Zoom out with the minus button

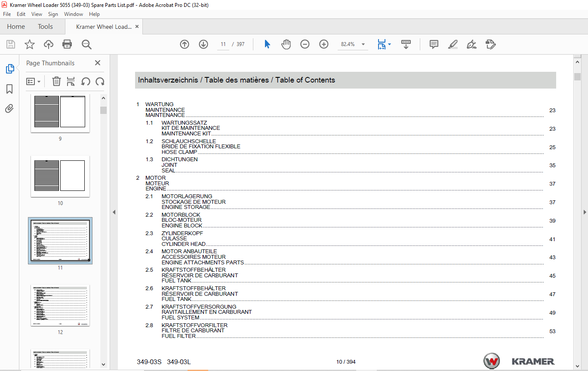pos(305,44)
